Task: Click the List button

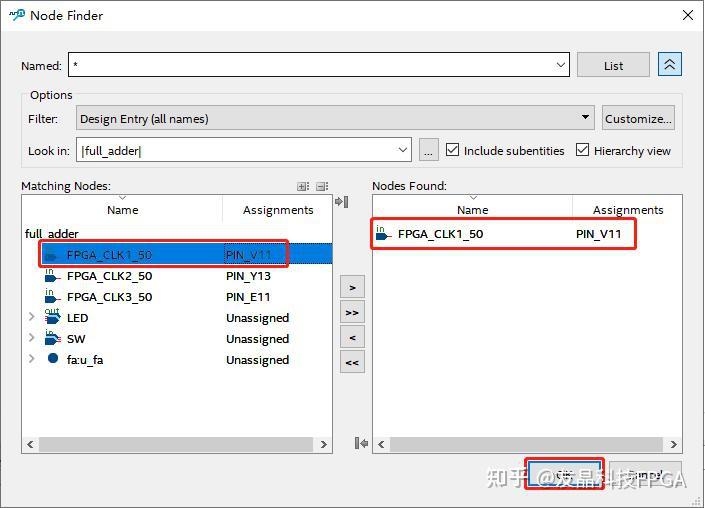Action: pyautogui.click(x=613, y=65)
